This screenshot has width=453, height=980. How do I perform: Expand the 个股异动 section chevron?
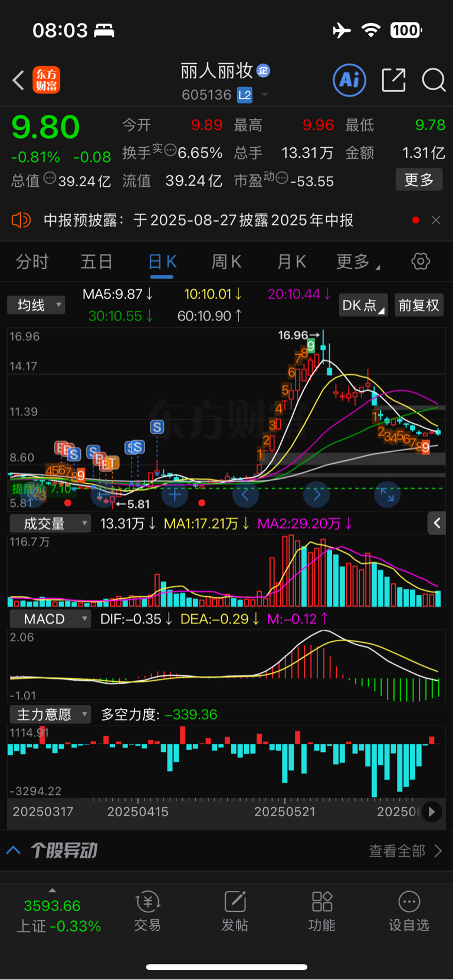(x=14, y=850)
